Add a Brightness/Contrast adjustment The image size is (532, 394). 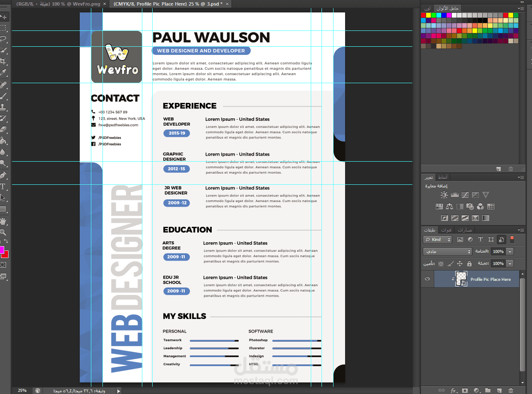(444, 195)
